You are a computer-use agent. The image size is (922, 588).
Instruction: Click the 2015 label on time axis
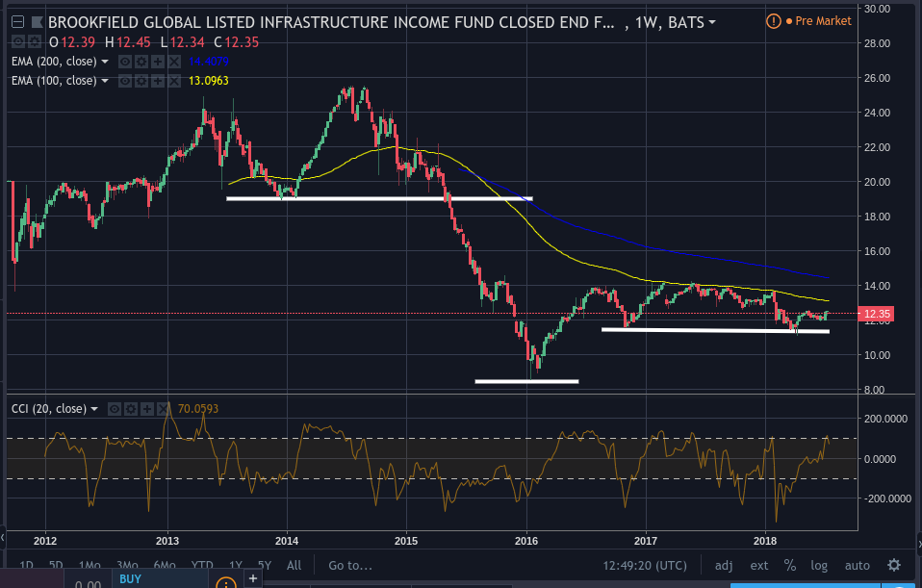tap(406, 541)
